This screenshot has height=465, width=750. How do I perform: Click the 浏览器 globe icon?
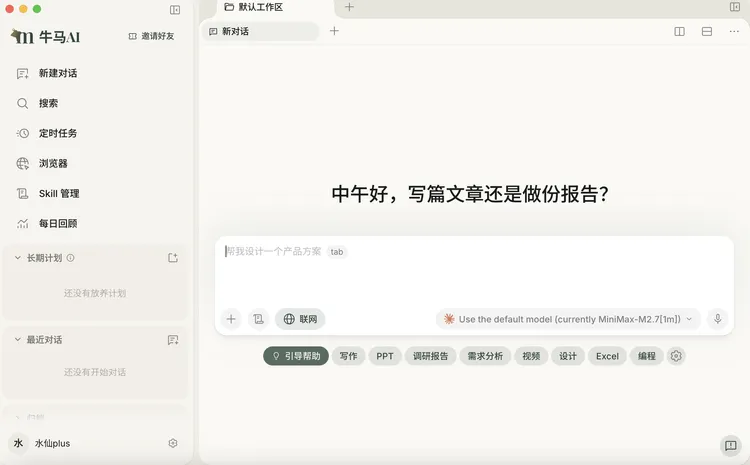[22, 164]
